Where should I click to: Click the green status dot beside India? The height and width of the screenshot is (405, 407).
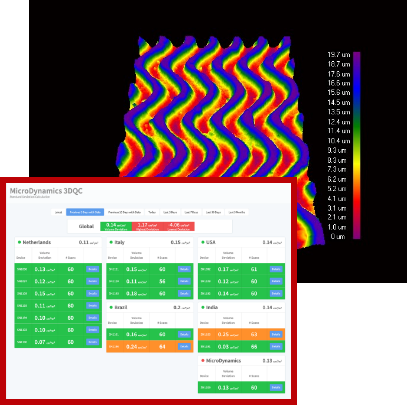(x=203, y=307)
